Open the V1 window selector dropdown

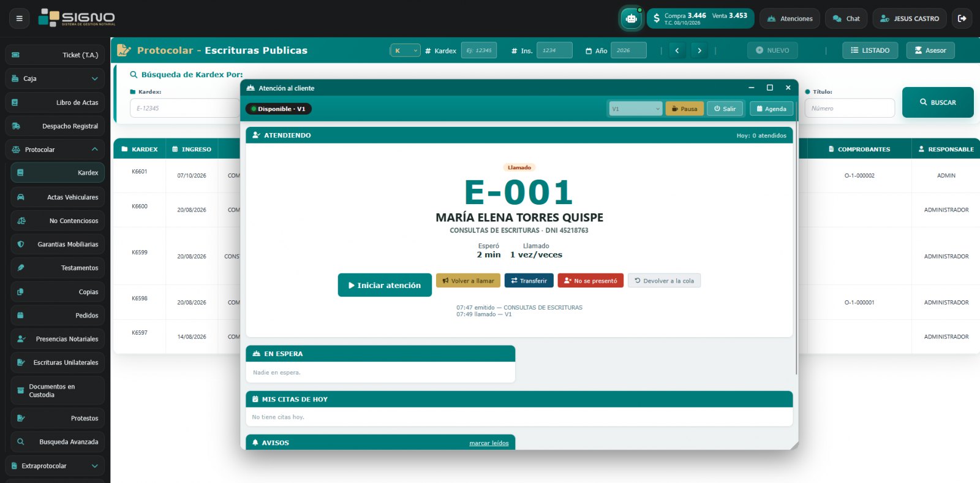coord(635,108)
